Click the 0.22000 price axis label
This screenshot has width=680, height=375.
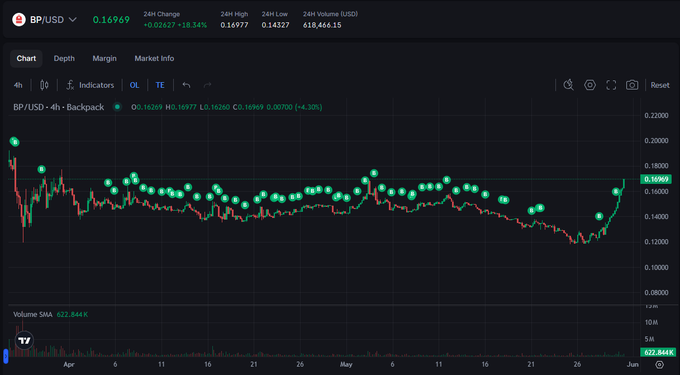656,116
